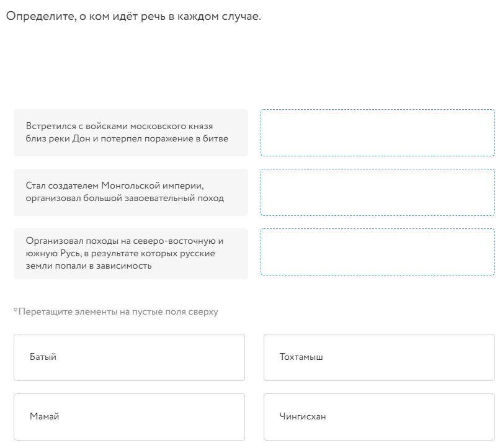Choose the Мамай answer card

(x=129, y=417)
